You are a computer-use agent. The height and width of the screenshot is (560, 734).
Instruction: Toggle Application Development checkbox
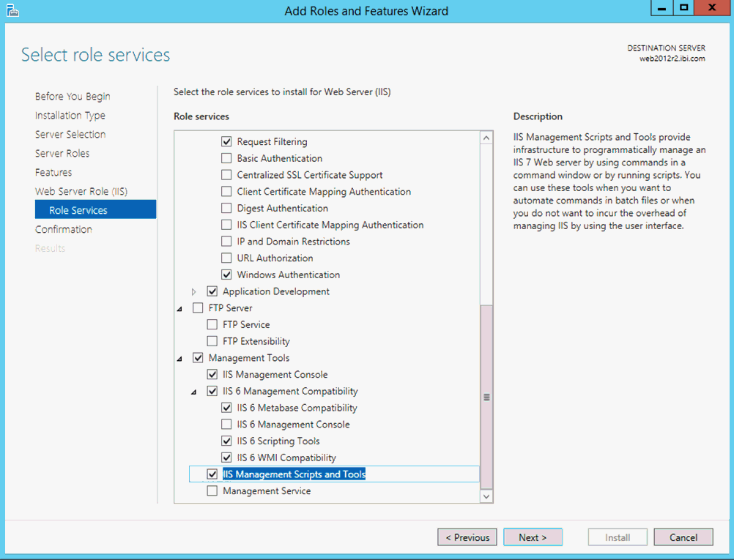(212, 291)
